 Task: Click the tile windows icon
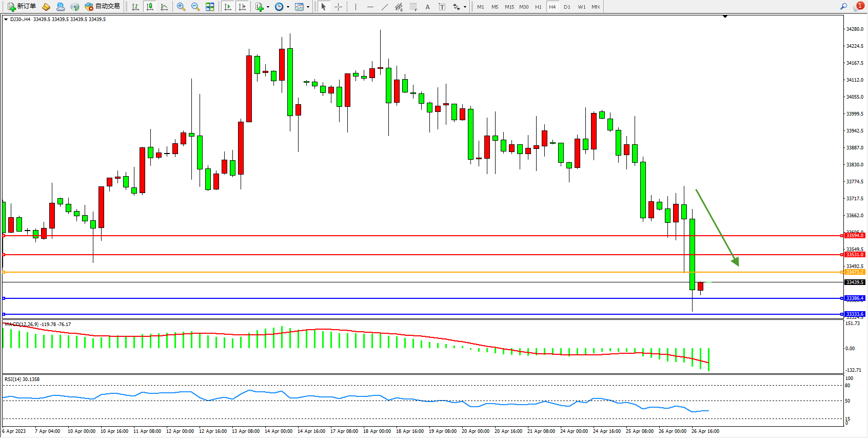tap(210, 7)
